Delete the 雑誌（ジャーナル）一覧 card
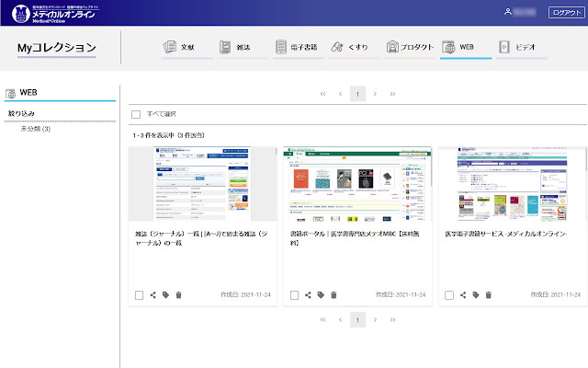This screenshot has width=588, height=368. (178, 295)
